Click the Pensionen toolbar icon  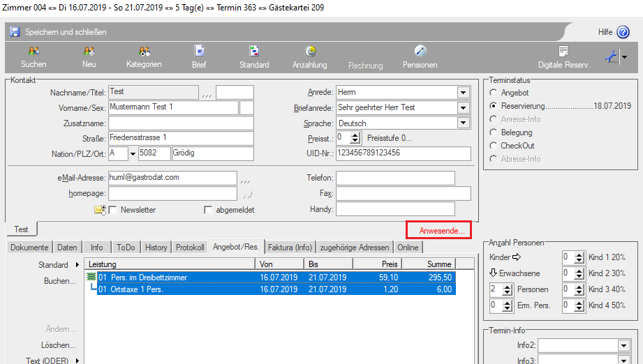420,51
